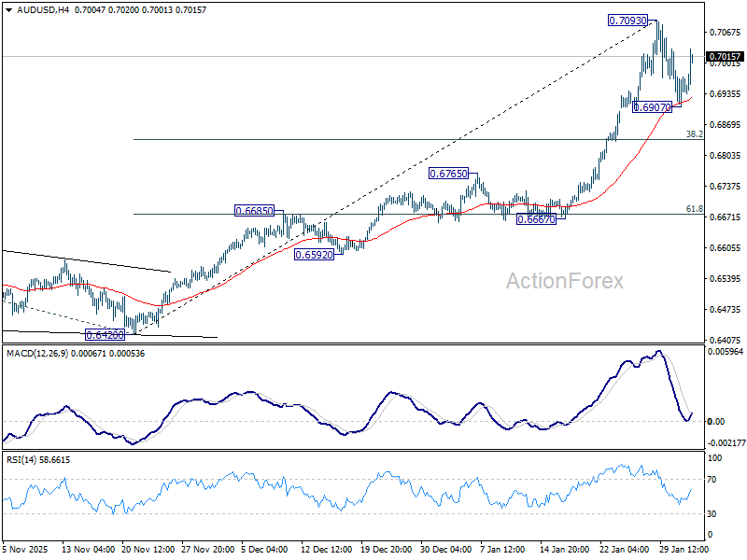Click the 0.64075 price axis value

(726, 340)
